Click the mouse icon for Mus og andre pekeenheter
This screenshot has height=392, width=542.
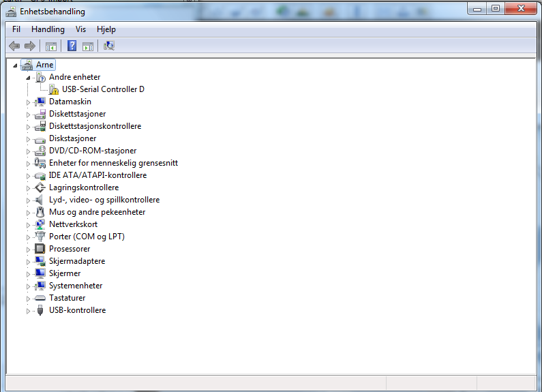coord(40,212)
